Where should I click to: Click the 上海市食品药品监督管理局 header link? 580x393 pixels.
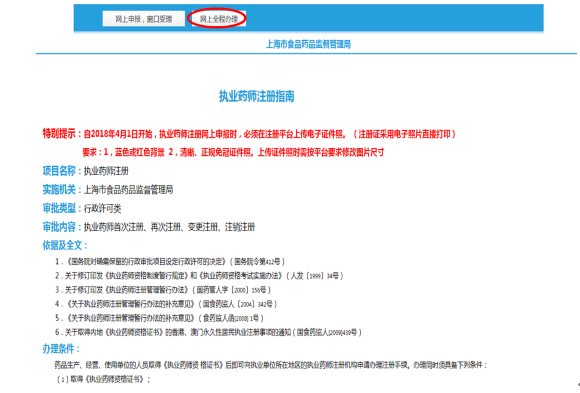click(x=308, y=44)
